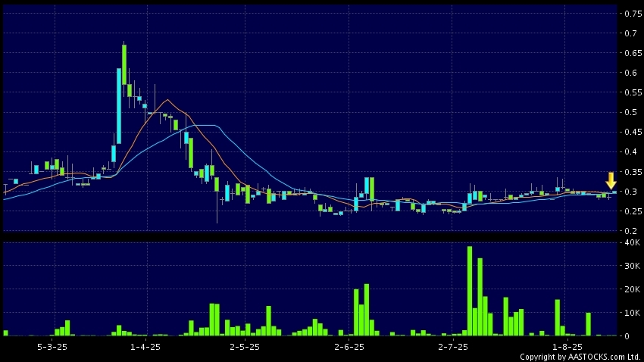644x362 pixels.
Task: Click the green candlestick peaking near 0.68
Action: point(124,64)
